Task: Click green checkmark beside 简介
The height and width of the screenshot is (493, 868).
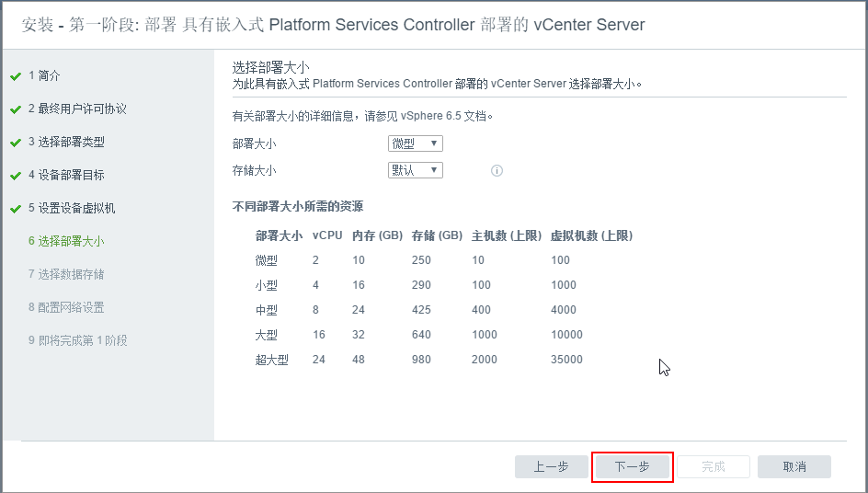Action: pos(16,76)
